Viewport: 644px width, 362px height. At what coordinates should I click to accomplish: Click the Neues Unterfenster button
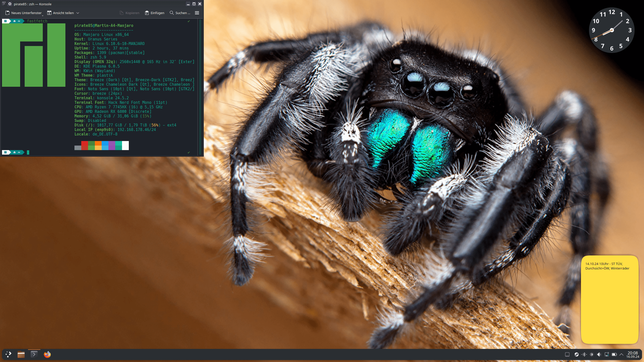(23, 13)
